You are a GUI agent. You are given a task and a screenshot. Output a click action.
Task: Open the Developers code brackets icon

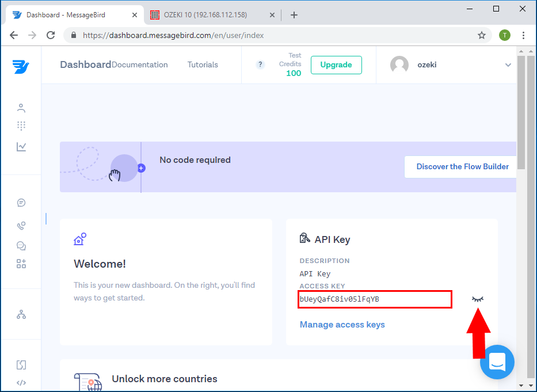(21, 383)
